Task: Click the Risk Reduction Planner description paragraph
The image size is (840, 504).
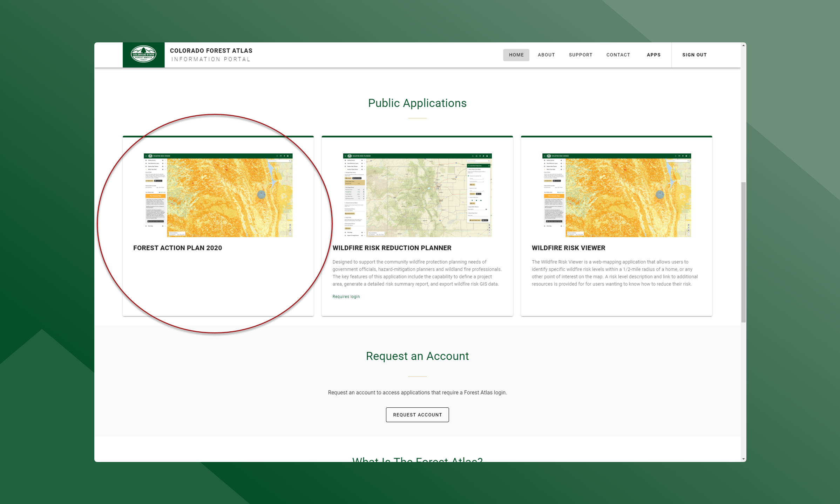Action: 417,273
